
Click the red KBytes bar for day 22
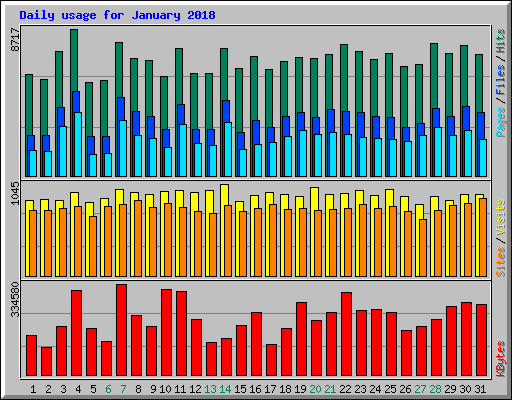pos(346,334)
